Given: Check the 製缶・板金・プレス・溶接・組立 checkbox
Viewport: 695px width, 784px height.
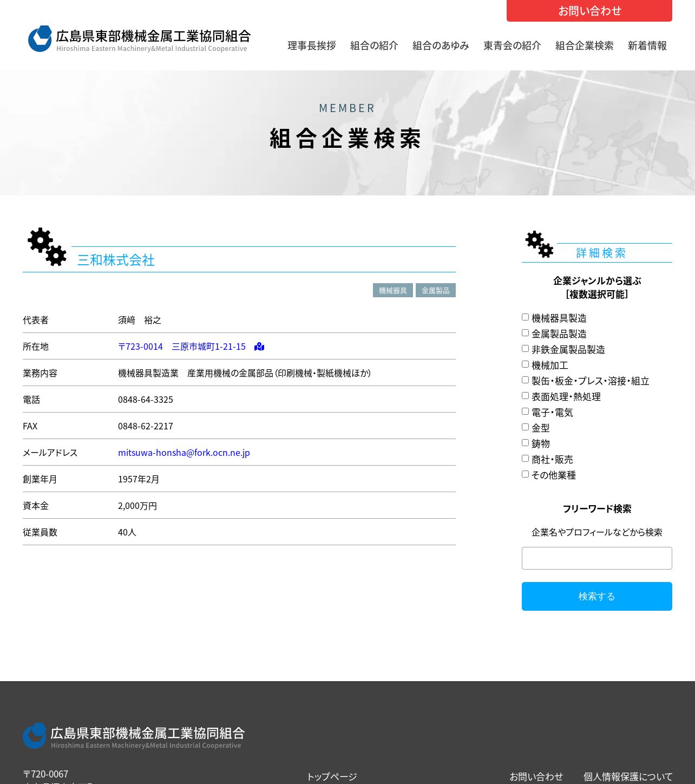Looking at the screenshot, I should coord(525,380).
